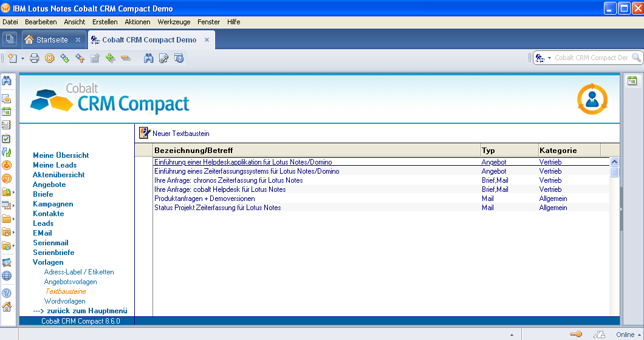Click the vertical scrollbar thumb
The image size is (644, 340).
point(614,172)
